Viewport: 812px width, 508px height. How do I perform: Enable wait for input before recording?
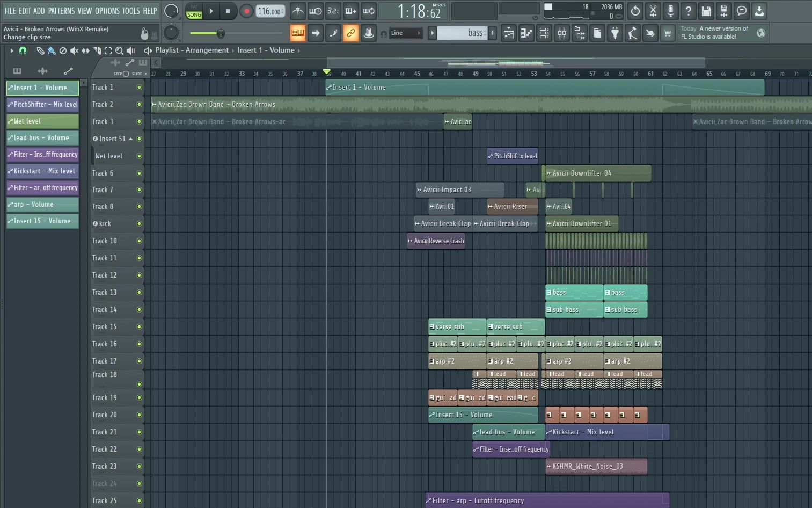316,11
